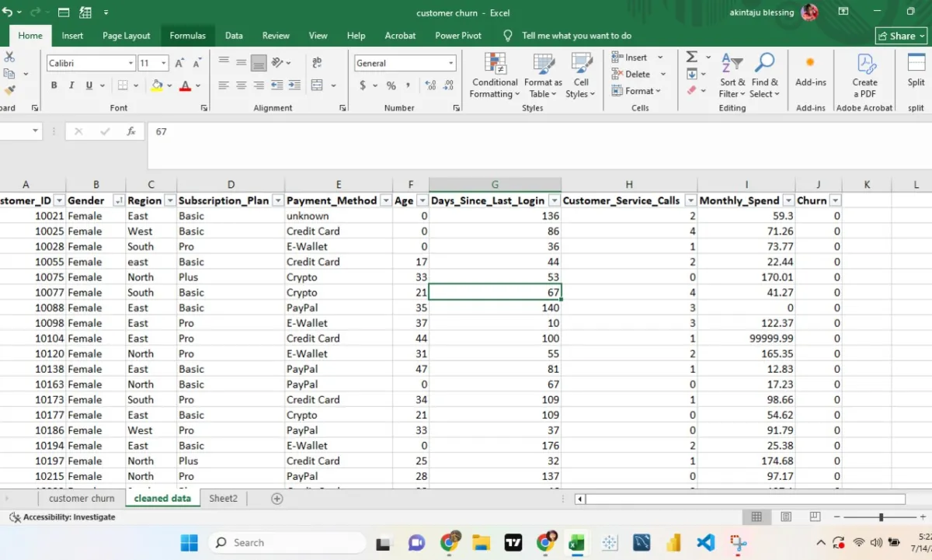Click the Insert Function fx icon
Viewport: 932px width, 560px height.
131,132
